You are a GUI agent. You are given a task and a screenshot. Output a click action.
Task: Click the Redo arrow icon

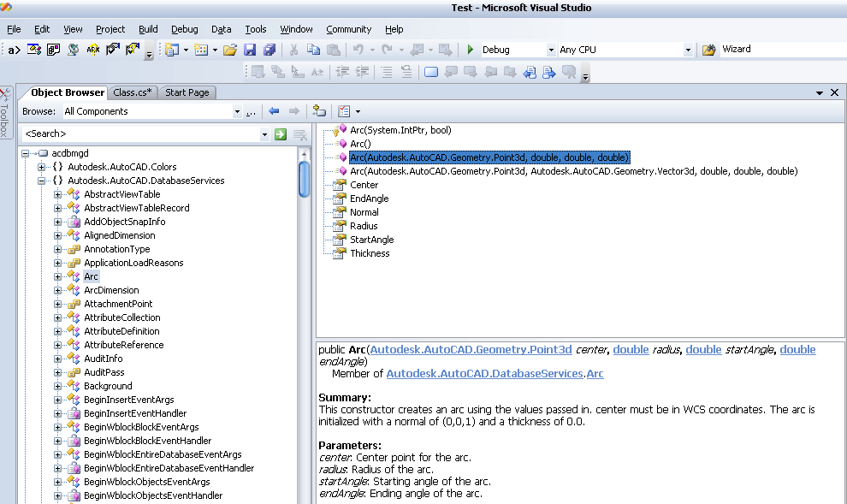pos(387,50)
